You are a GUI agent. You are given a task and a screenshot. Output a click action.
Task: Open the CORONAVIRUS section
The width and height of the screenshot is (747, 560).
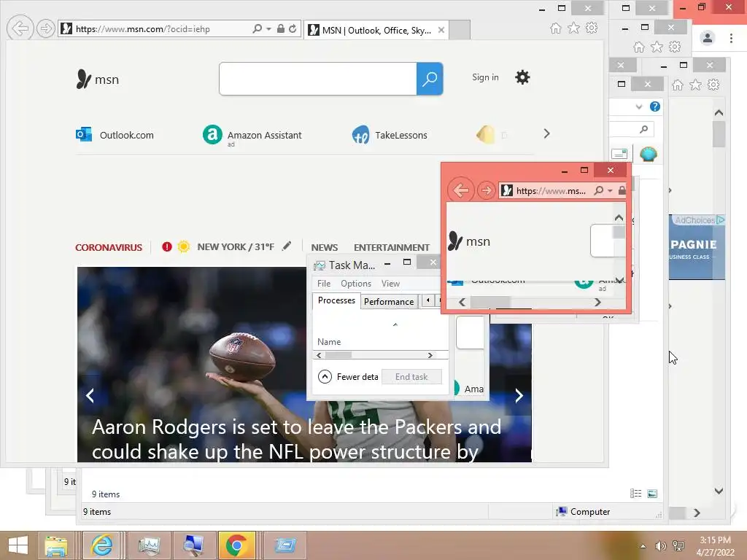point(109,248)
